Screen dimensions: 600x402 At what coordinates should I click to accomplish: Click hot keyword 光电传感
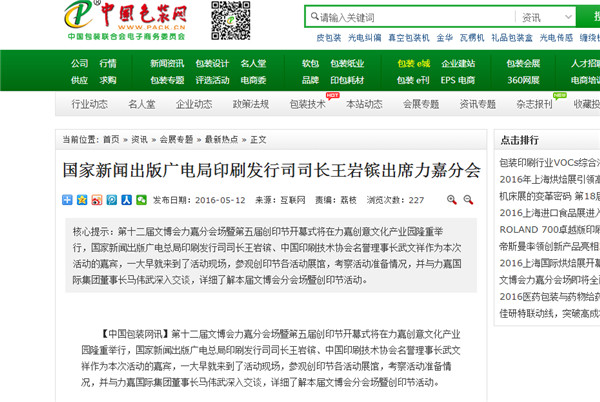(x=556, y=37)
